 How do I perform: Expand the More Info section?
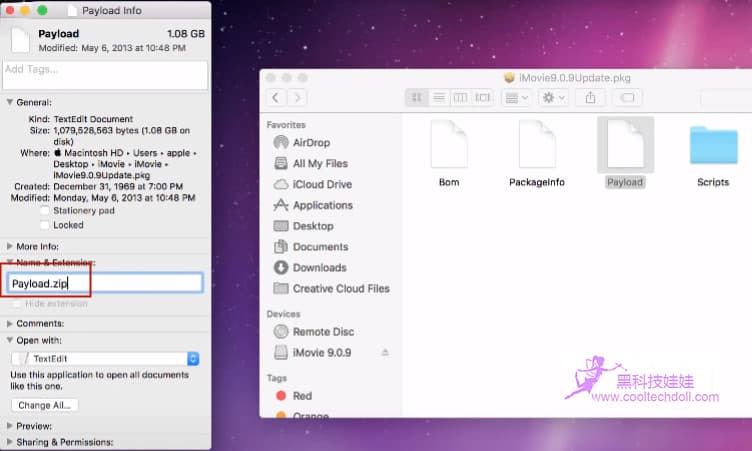point(10,246)
